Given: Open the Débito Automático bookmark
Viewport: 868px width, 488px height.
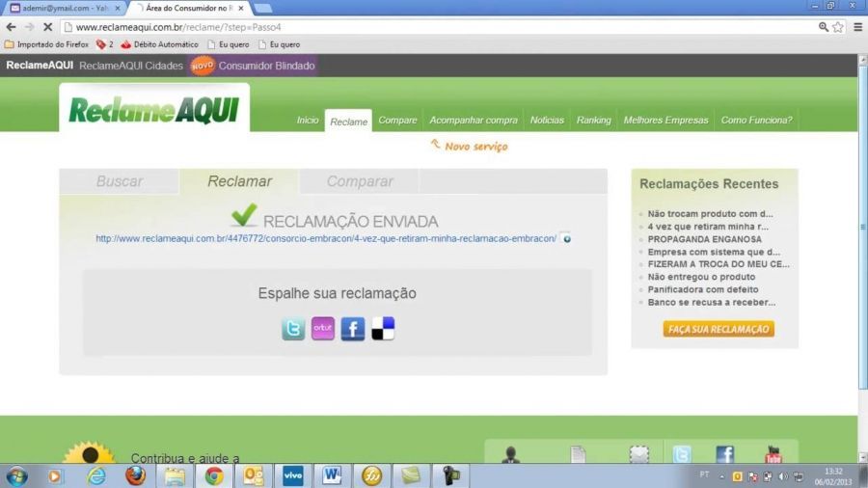Looking at the screenshot, I should click(x=159, y=44).
